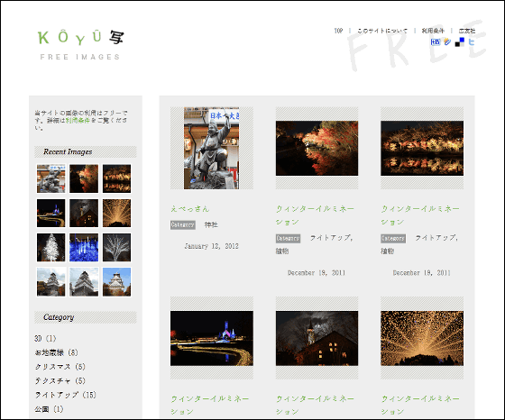The image size is (505, 420).
Task: Open the large church at night photo
Action: (x=317, y=338)
